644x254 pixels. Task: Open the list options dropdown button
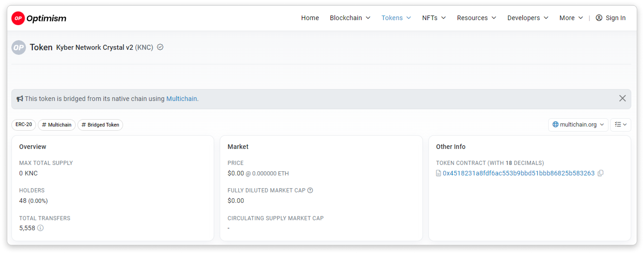[621, 124]
